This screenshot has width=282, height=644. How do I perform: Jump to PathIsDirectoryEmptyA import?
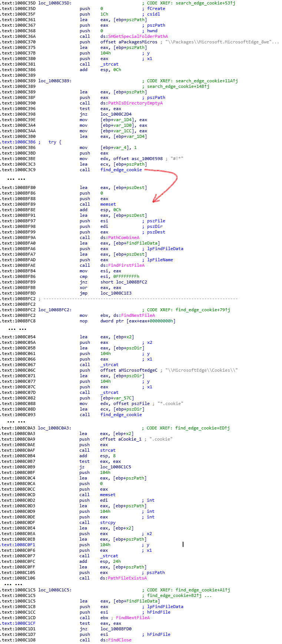135,103
